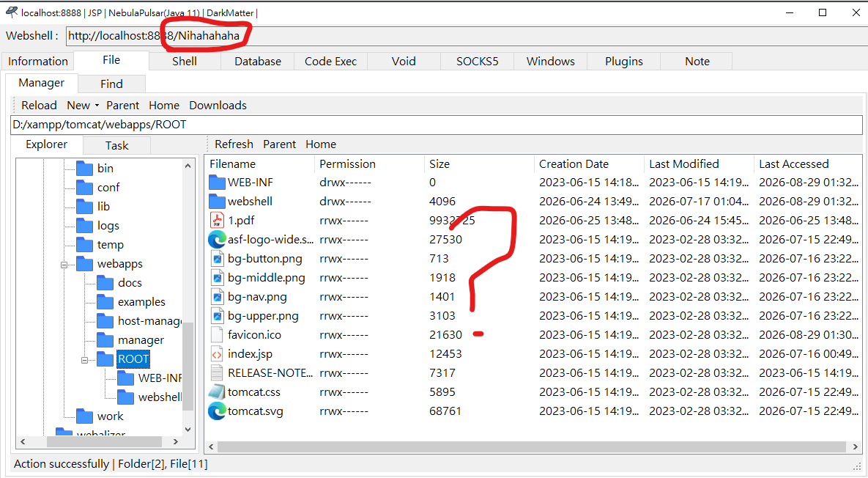Click right arrow of file list scrollbar
The height and width of the screenshot is (478, 868).
(x=856, y=446)
